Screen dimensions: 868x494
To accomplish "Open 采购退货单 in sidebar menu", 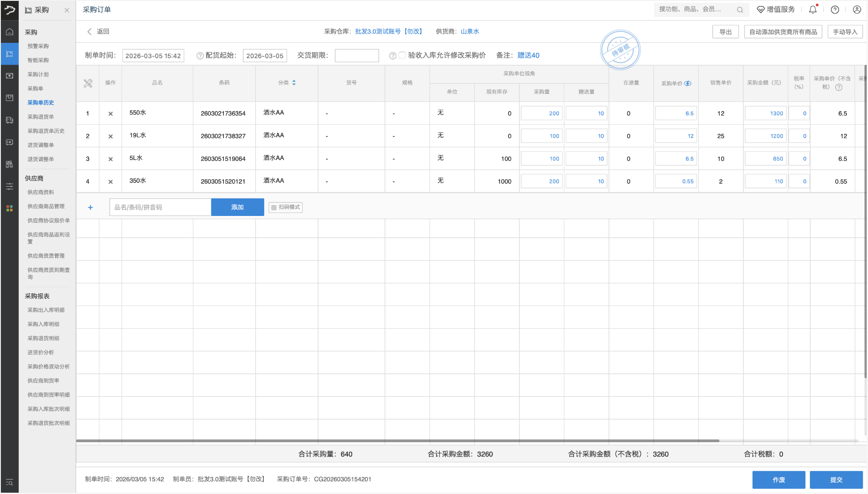I will [41, 117].
